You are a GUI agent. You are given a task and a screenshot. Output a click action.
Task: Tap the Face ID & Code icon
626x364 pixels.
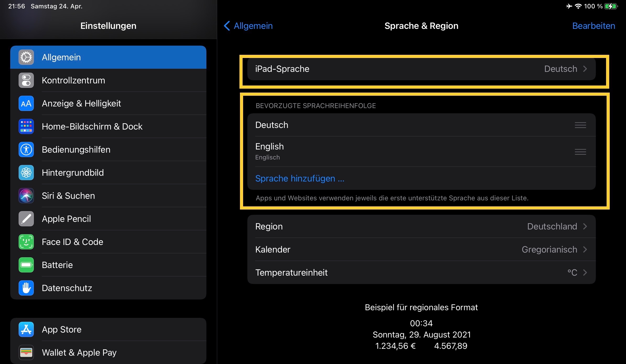click(x=26, y=242)
